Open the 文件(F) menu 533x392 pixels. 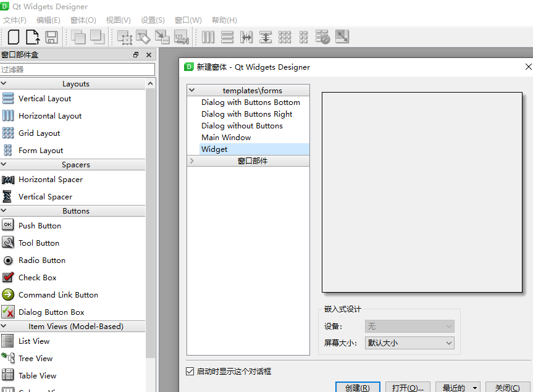15,20
